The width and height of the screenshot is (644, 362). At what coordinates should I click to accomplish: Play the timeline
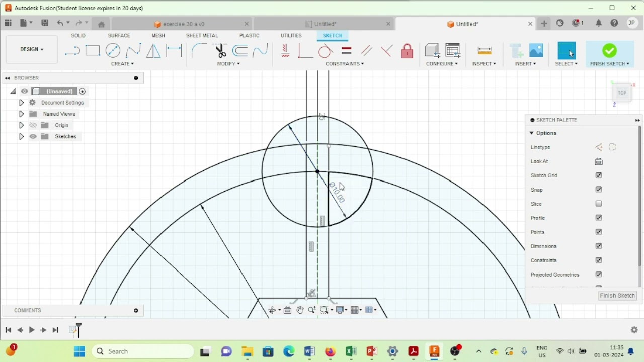tap(32, 330)
